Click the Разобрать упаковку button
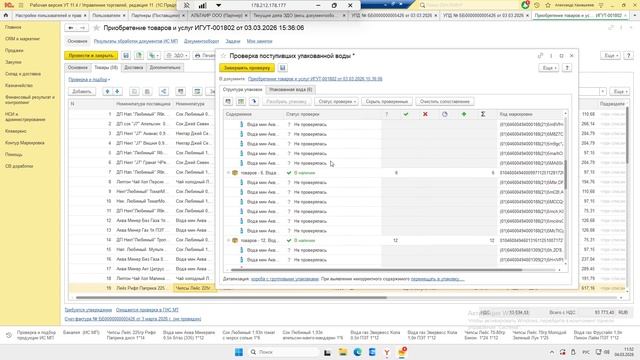 (x=286, y=101)
